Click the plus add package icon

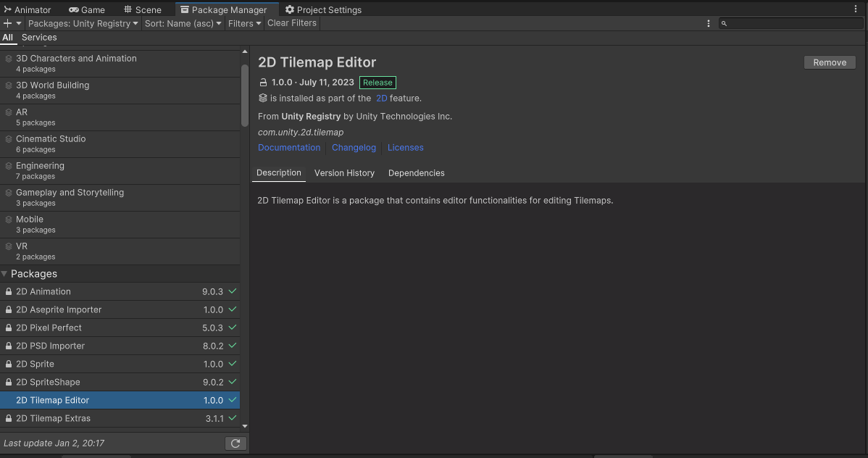tap(7, 23)
